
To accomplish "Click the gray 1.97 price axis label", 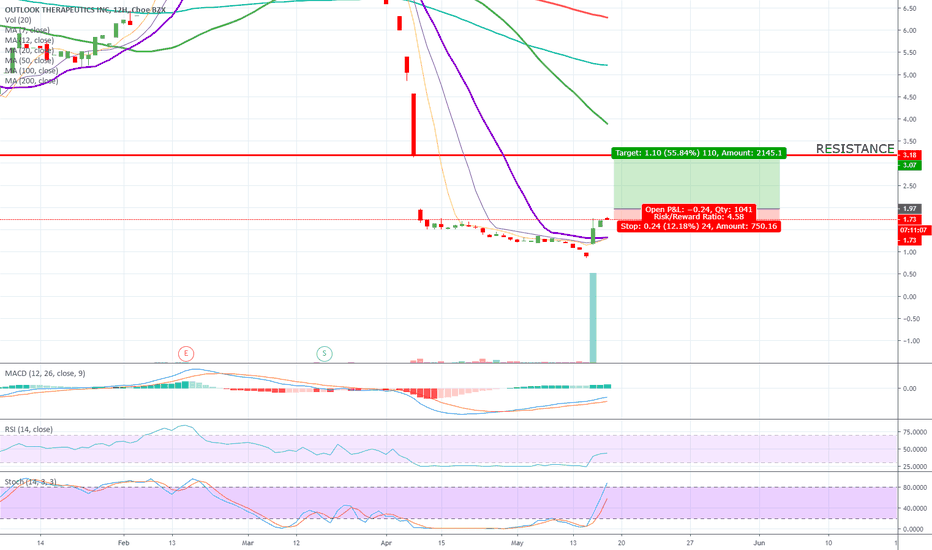I will [909, 209].
